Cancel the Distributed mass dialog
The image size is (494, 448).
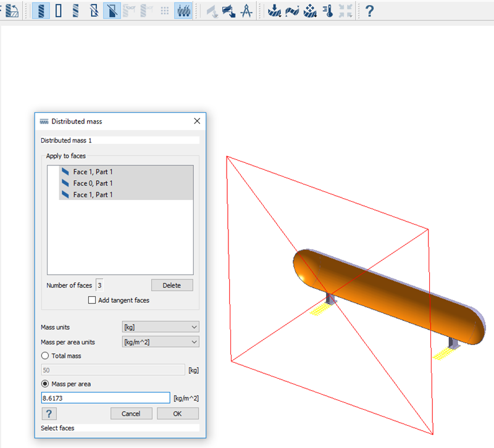point(131,413)
